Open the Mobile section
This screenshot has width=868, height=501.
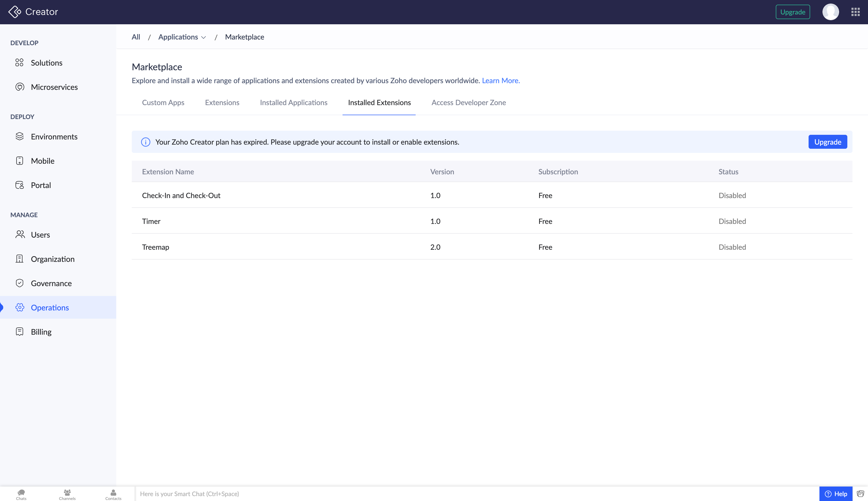pyautogui.click(x=42, y=161)
